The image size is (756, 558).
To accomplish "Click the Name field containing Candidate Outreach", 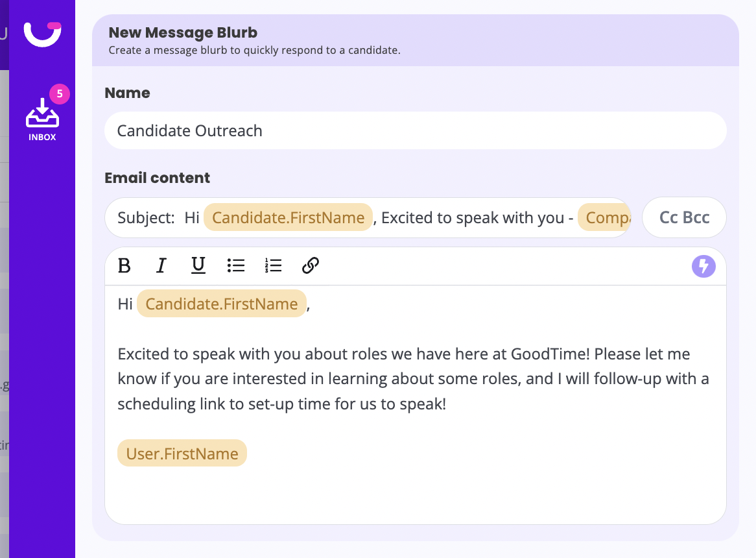I will click(x=415, y=130).
